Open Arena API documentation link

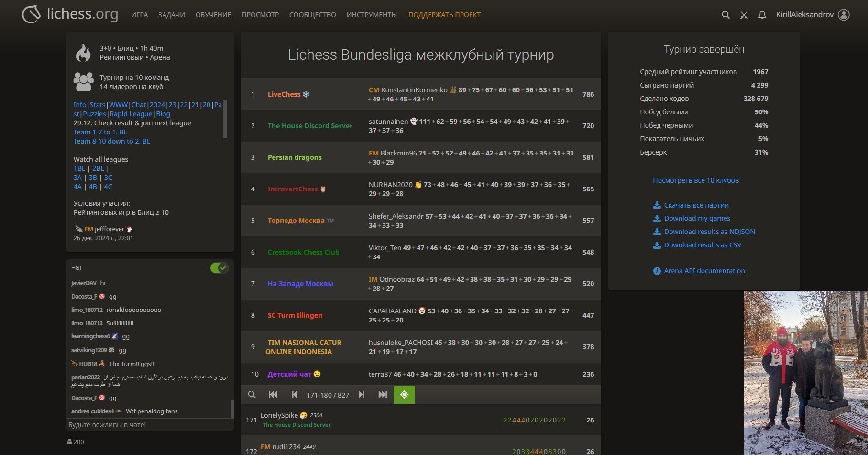pyautogui.click(x=704, y=271)
